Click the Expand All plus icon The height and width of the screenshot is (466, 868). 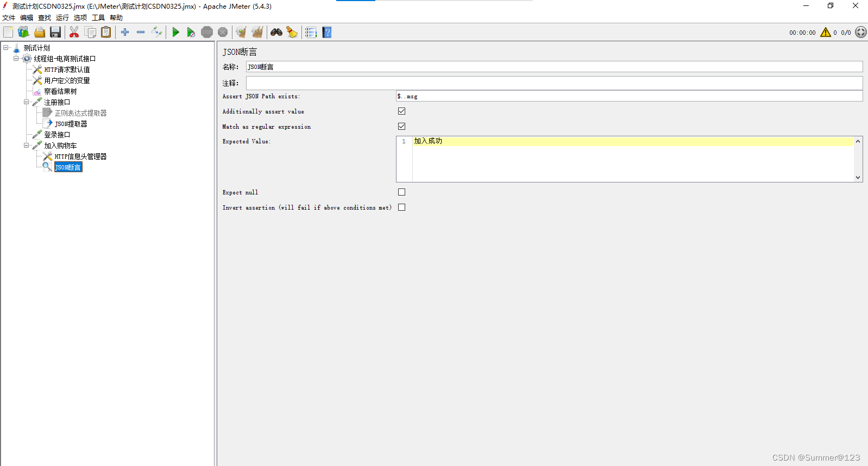[x=125, y=33]
